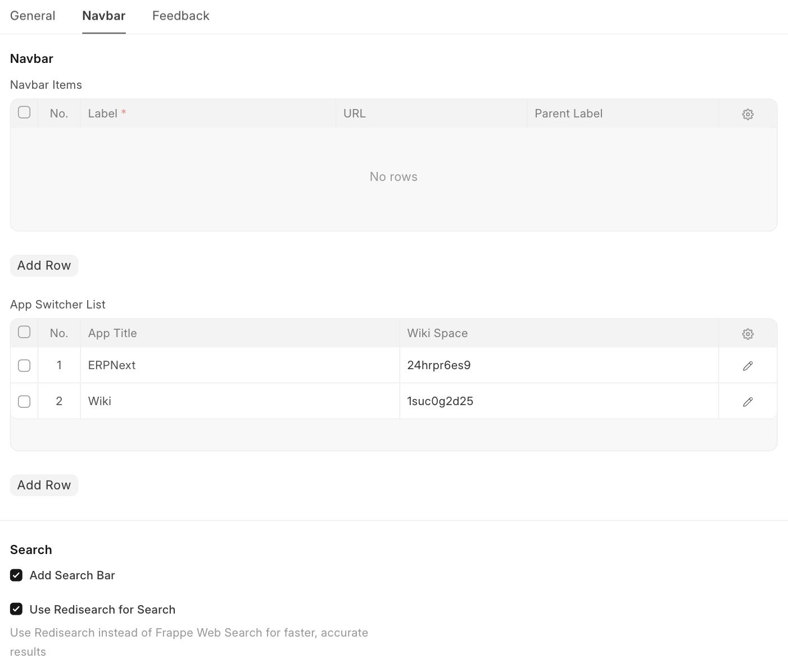Open the Feedback tab
Screen dimensions: 788x672
click(180, 16)
